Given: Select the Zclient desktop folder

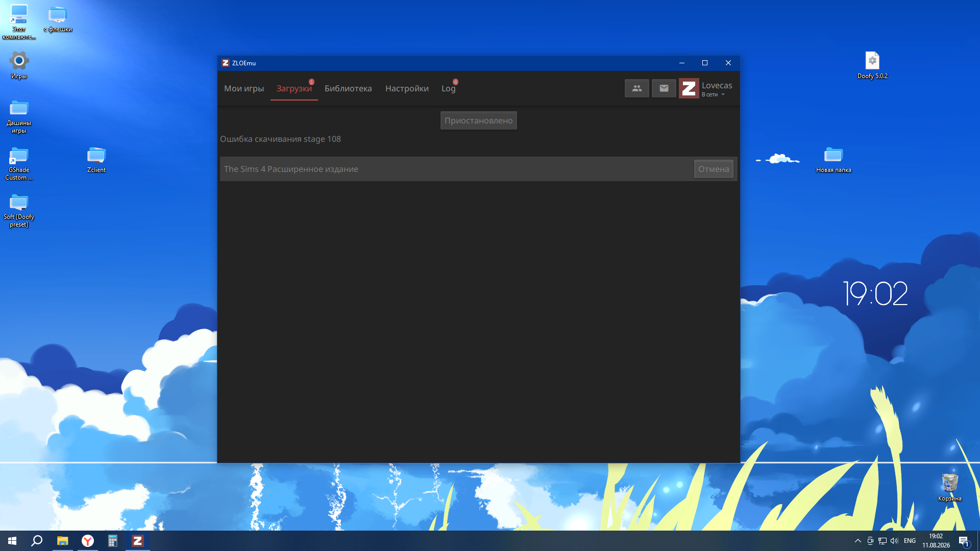Looking at the screenshot, I should pos(96,160).
